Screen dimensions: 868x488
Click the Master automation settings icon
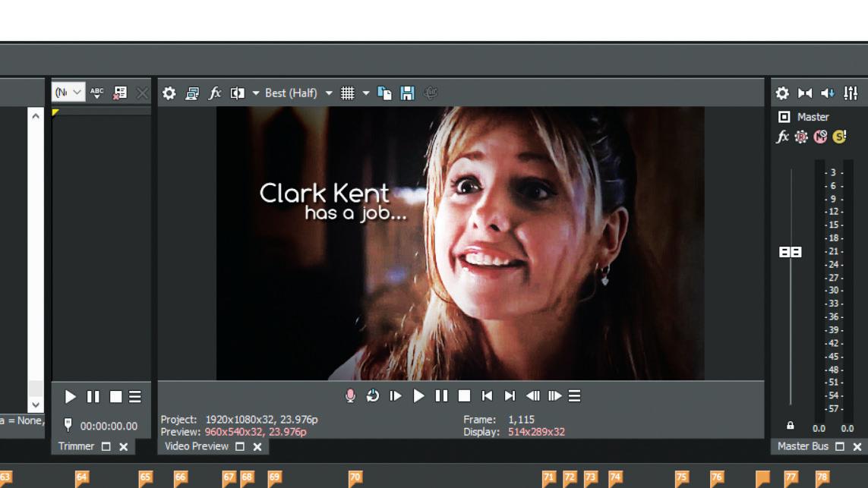tap(801, 137)
